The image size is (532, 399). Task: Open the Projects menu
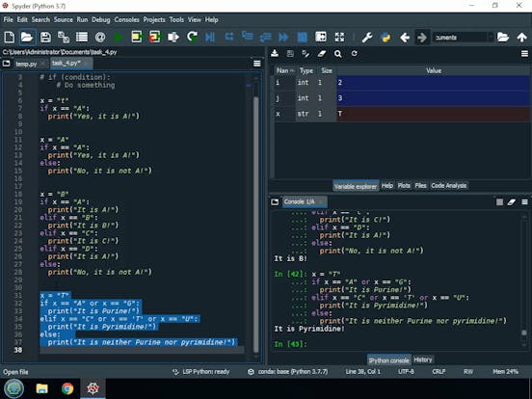154,19
